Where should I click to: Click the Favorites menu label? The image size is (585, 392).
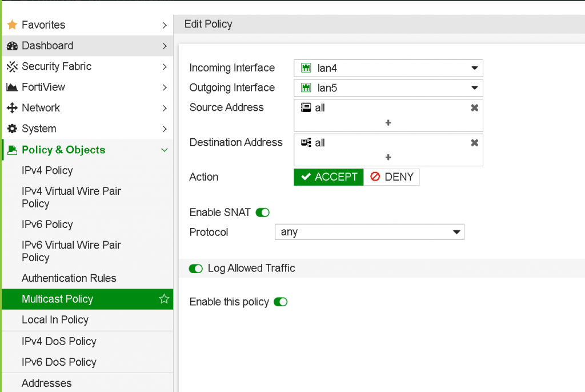coord(43,25)
